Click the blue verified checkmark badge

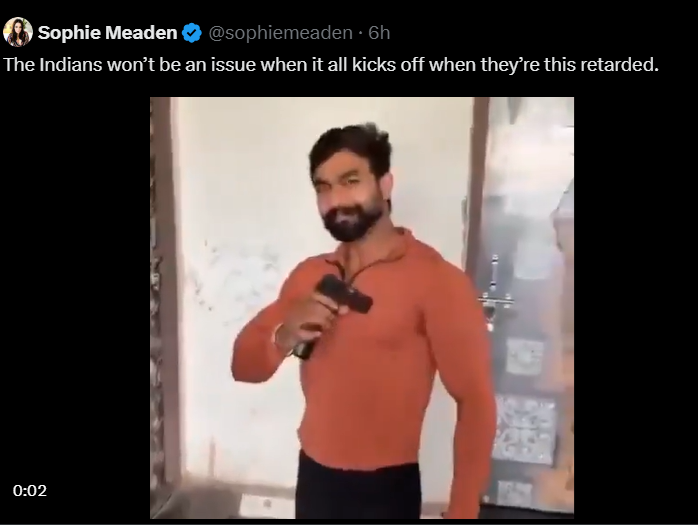click(192, 33)
